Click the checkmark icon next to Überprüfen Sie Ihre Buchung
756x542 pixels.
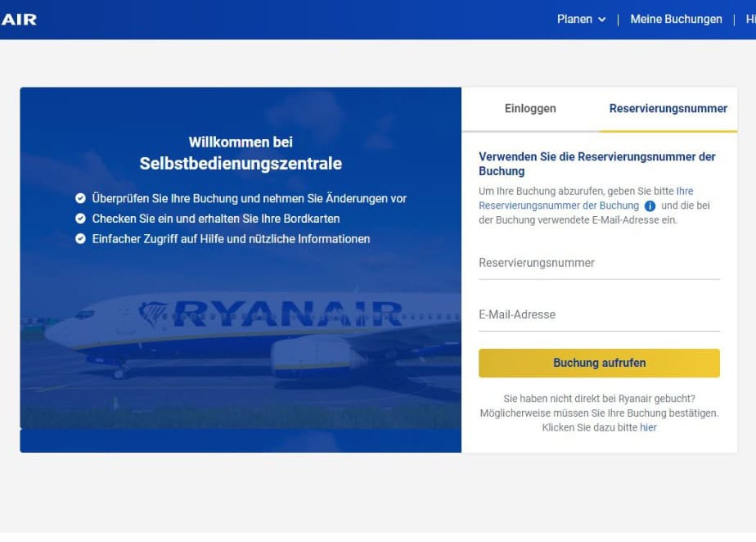80,198
